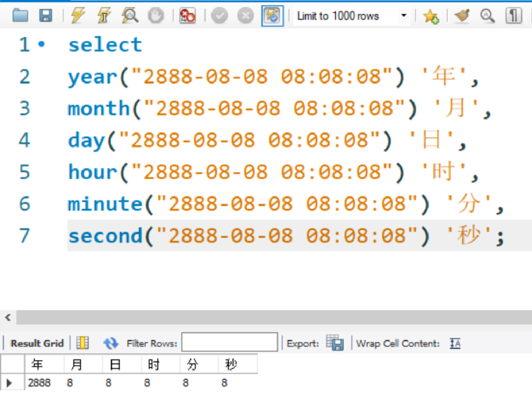
Task: Switch to the Result Grid tab
Action: [x=36, y=343]
